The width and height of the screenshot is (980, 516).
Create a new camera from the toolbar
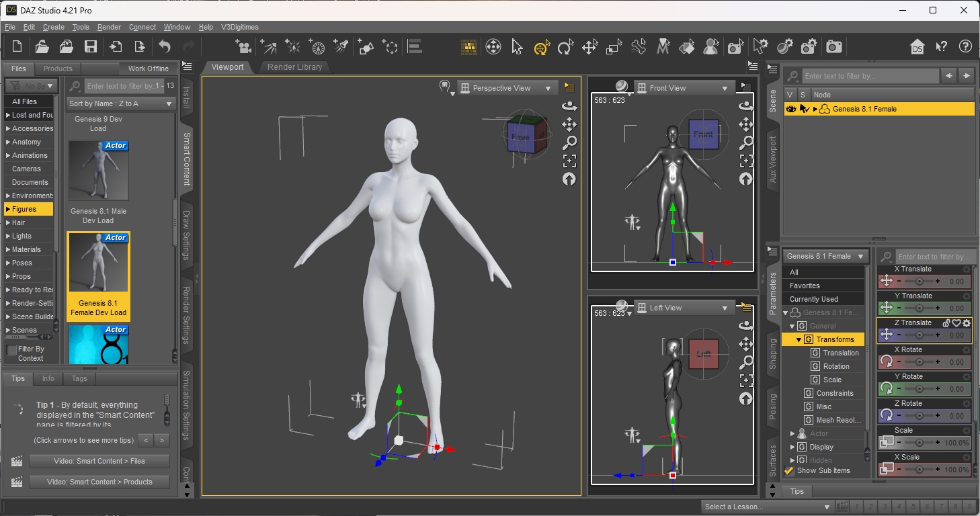243,47
